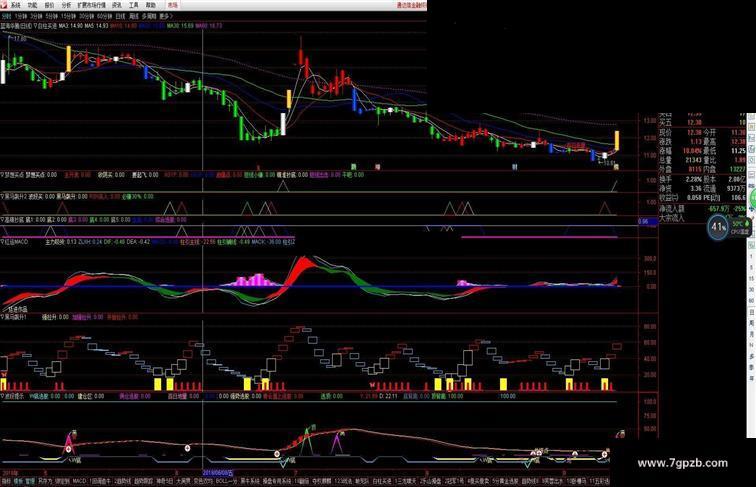Click the 1-minute icon in right sidebar
The height and width of the screenshot is (487, 756).
pos(751,257)
